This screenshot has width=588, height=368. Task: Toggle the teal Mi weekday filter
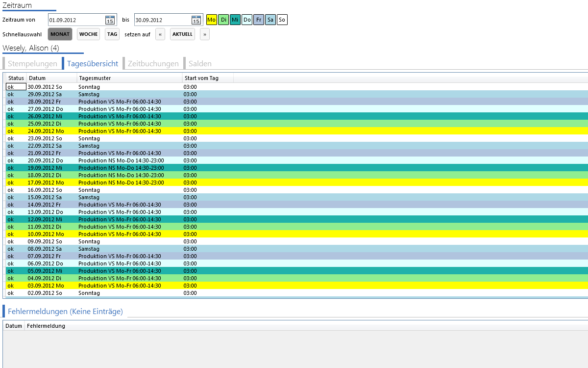pyautogui.click(x=235, y=20)
